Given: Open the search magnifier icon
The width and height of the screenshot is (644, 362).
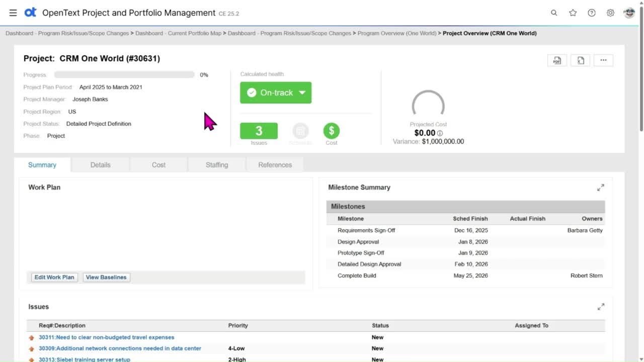Looking at the screenshot, I should [x=554, y=13].
